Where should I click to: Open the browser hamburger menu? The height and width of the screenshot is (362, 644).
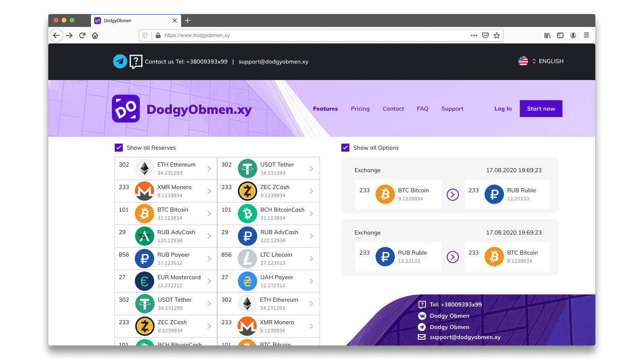coord(586,35)
